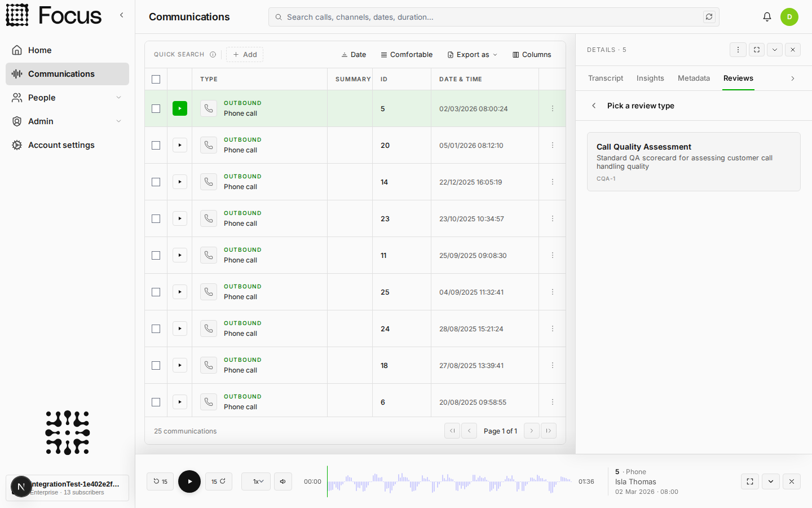
Task: Rewind audio 15 seconds
Action: (x=161, y=481)
